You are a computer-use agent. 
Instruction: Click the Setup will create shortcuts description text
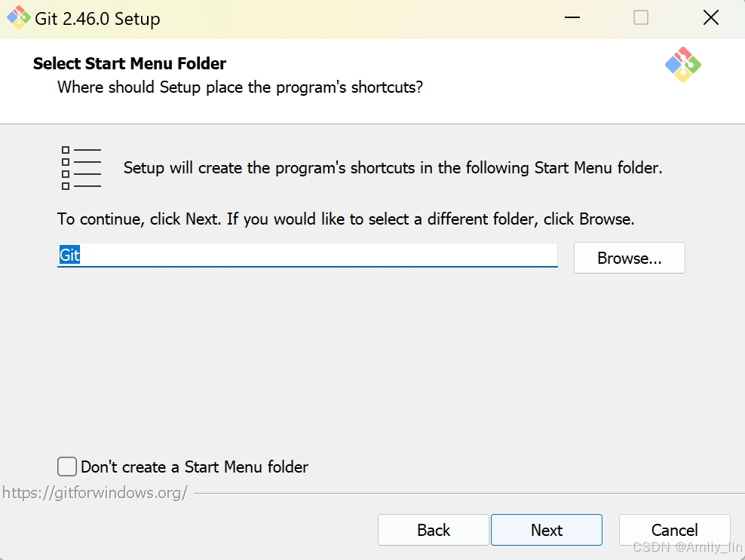(392, 167)
